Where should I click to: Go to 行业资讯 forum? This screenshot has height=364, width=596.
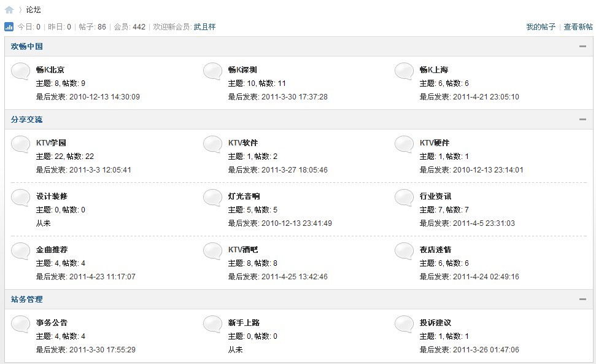click(x=435, y=196)
